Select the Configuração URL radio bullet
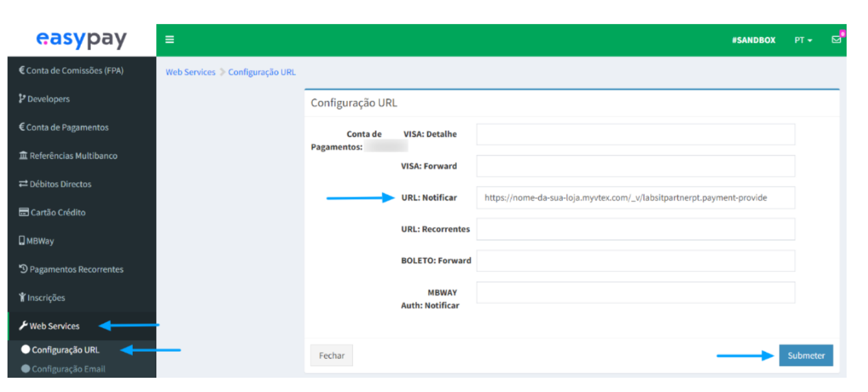This screenshot has height=392, width=868. (x=25, y=349)
